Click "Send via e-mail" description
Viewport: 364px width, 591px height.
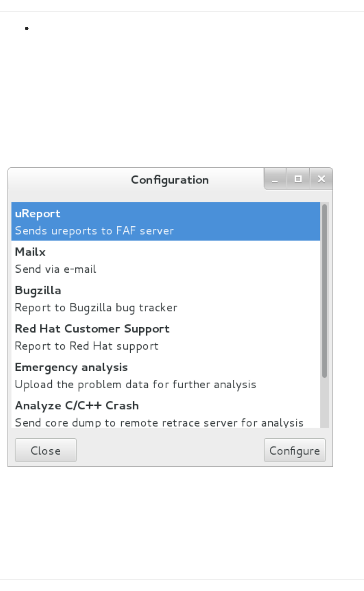56,269
